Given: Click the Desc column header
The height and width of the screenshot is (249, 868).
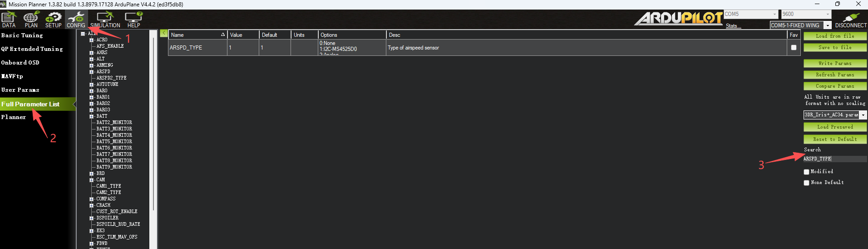Looking at the screenshot, I should pyautogui.click(x=587, y=35).
